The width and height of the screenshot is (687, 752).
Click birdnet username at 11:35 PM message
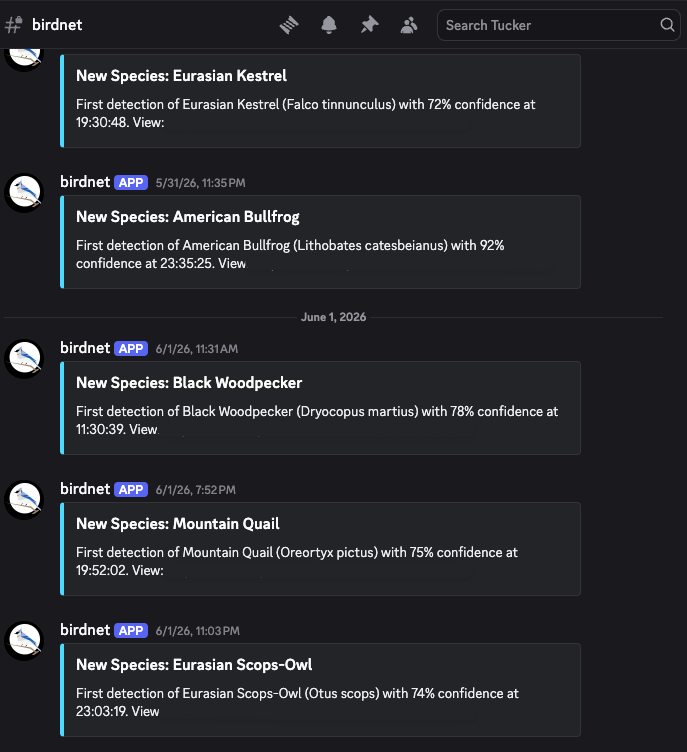(x=85, y=182)
